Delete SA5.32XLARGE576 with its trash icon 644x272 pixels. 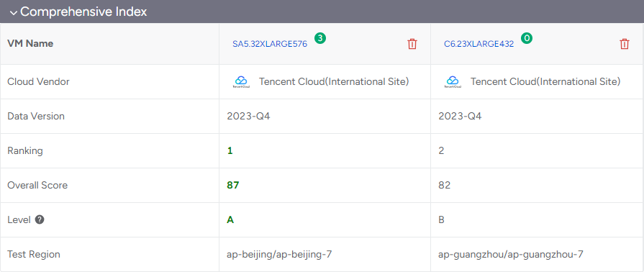tap(412, 44)
